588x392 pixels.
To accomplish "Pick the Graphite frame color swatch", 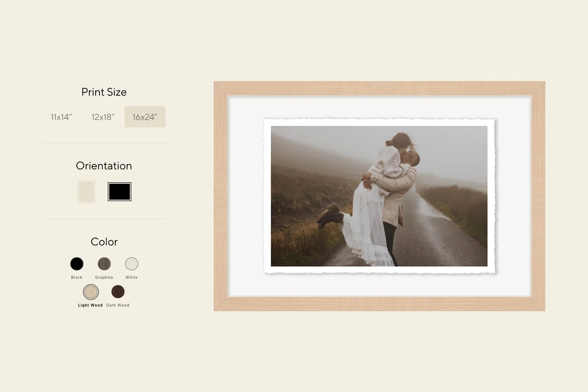I will click(104, 264).
